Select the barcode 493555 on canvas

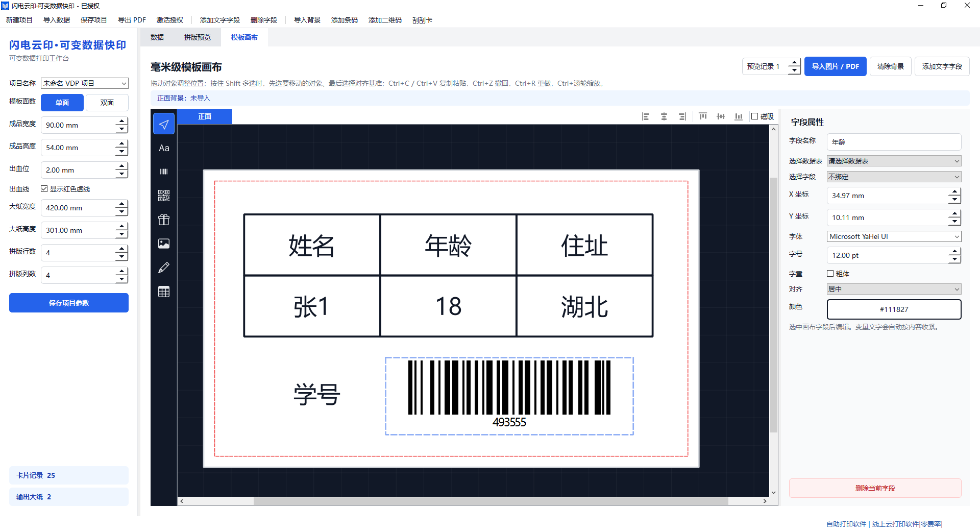coord(509,396)
